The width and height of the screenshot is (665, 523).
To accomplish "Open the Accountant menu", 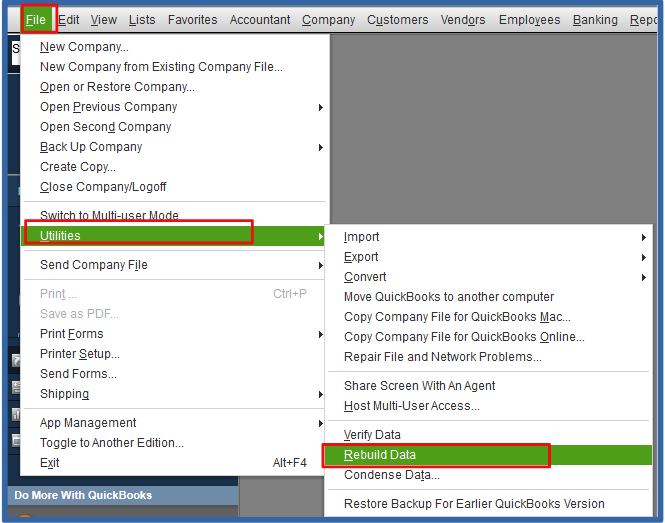I will tap(260, 20).
